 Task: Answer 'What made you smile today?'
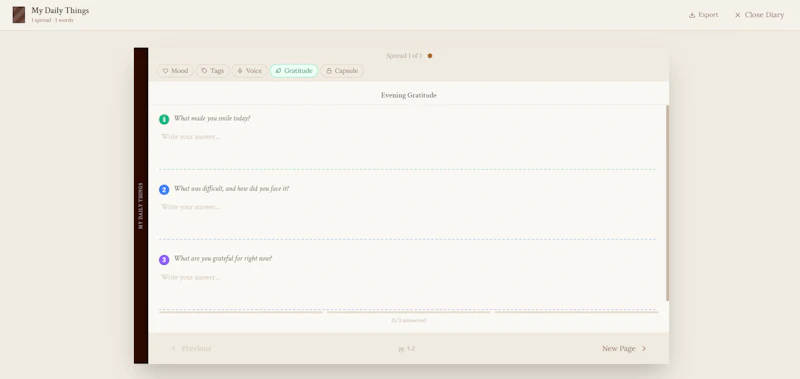(407, 148)
